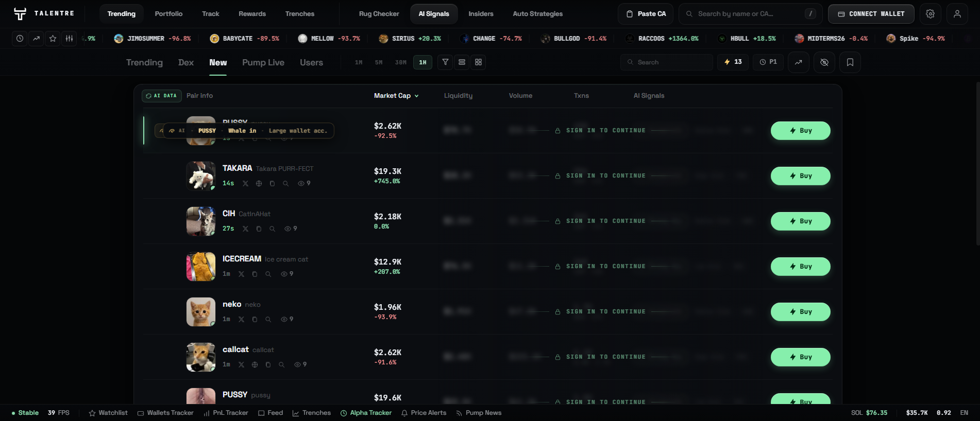Sort by the Liquidity column header
The image size is (980, 421).
coord(458,96)
